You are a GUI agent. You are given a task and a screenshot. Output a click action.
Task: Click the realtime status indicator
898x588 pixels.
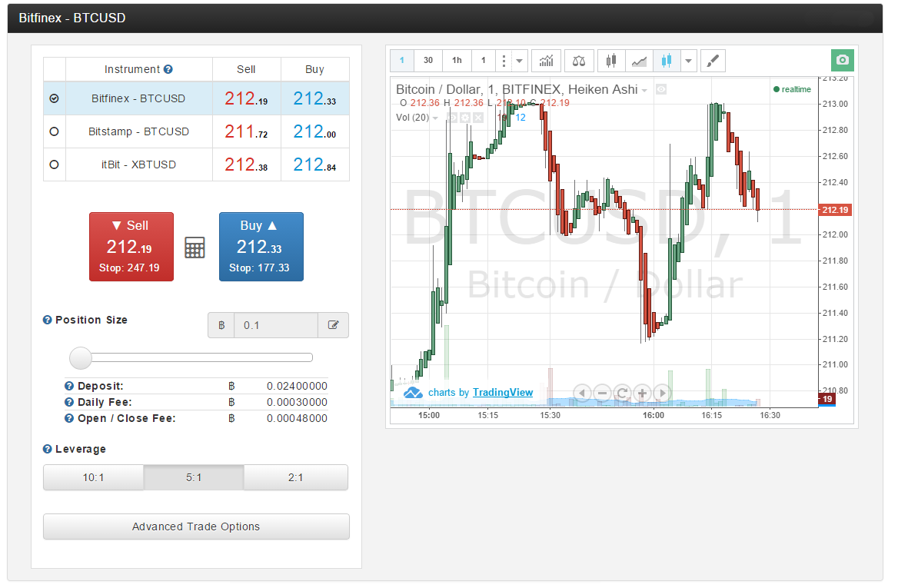pos(792,89)
